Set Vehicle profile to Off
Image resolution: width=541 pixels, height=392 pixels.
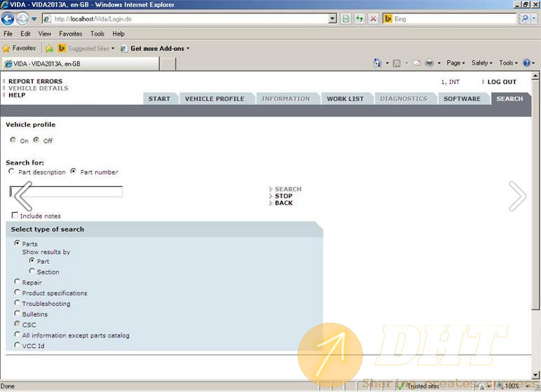pyautogui.click(x=36, y=140)
